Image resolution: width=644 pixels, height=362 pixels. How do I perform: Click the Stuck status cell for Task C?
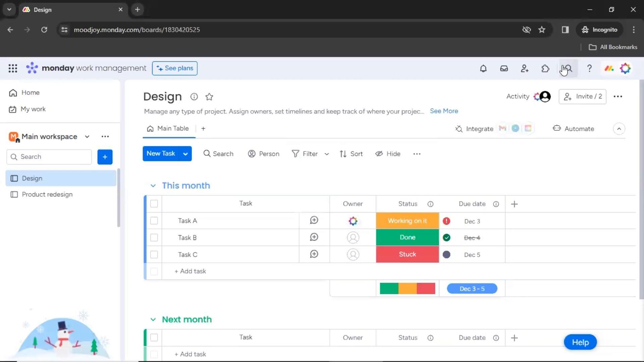tap(407, 254)
